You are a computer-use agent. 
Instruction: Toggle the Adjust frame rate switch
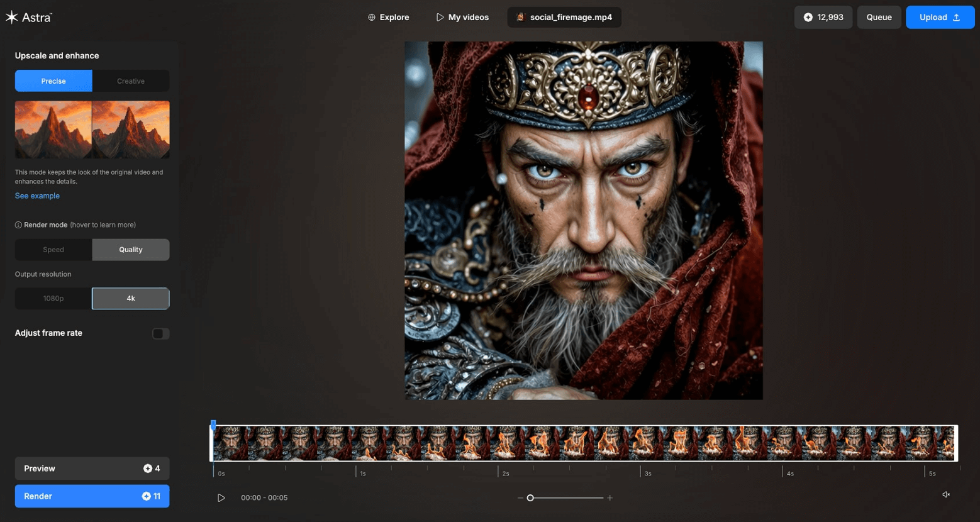[x=160, y=333]
